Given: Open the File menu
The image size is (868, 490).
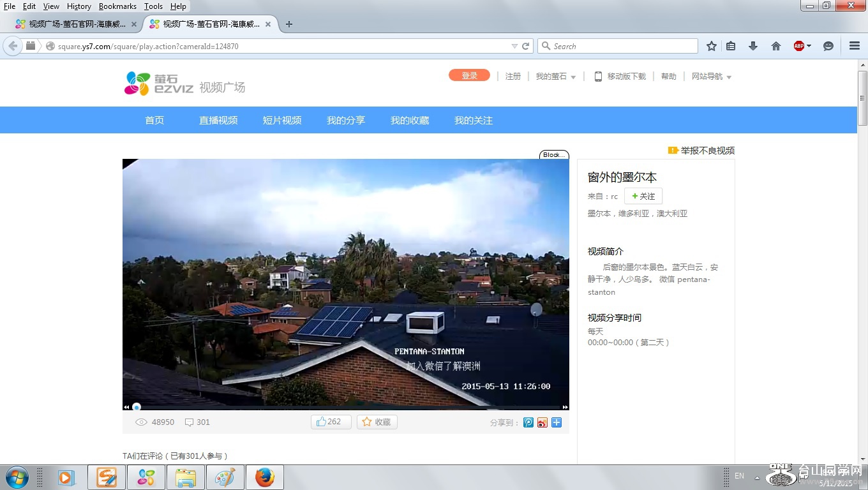Looking at the screenshot, I should coord(10,6).
